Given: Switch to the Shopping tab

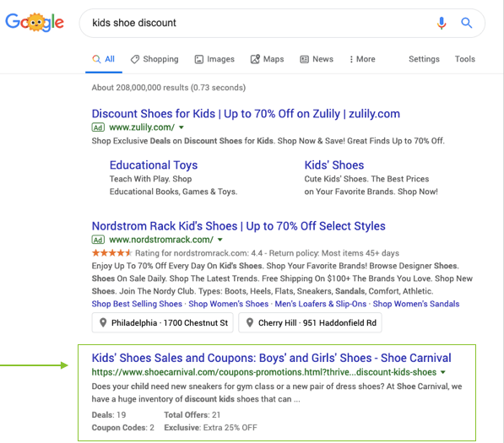Looking at the screenshot, I should coord(154,59).
